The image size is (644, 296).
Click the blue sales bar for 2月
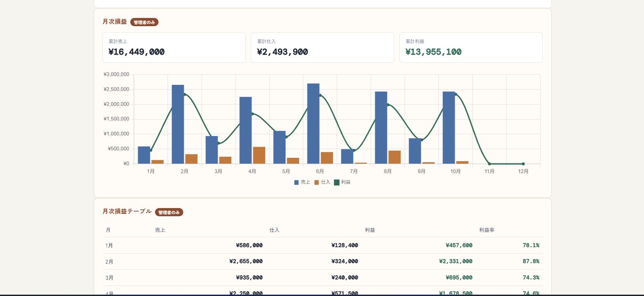point(178,124)
